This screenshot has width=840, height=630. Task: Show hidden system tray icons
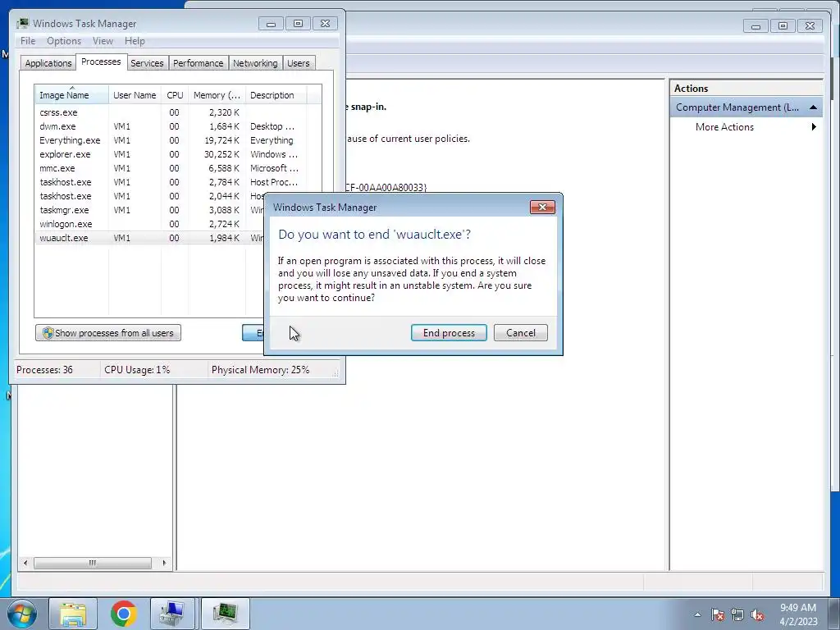coord(697,614)
